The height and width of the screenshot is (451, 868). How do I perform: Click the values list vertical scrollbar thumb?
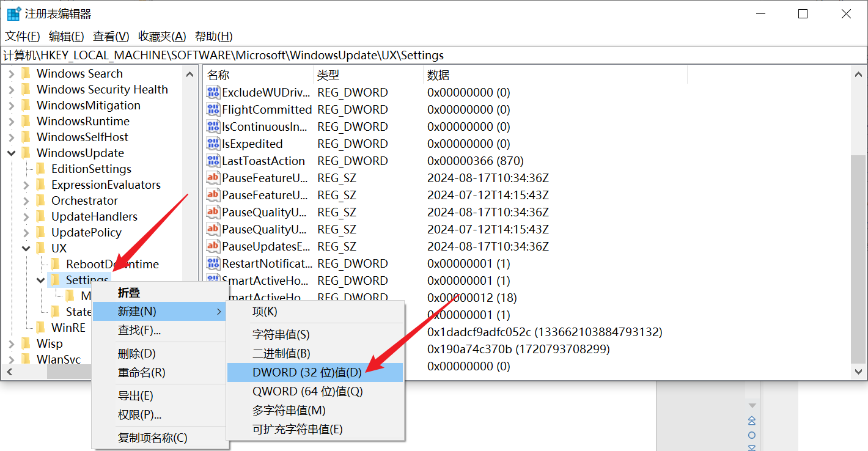coord(858,258)
